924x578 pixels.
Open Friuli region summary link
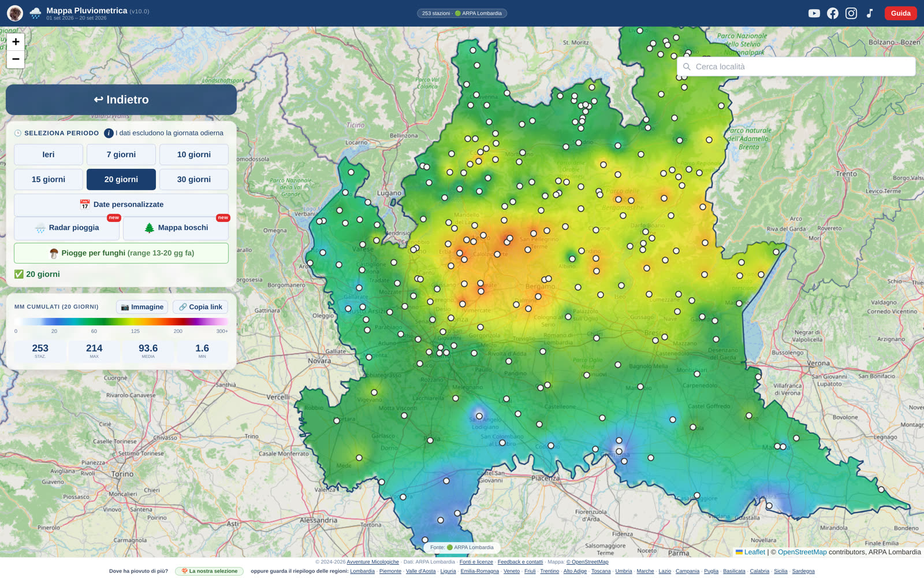(x=530, y=571)
